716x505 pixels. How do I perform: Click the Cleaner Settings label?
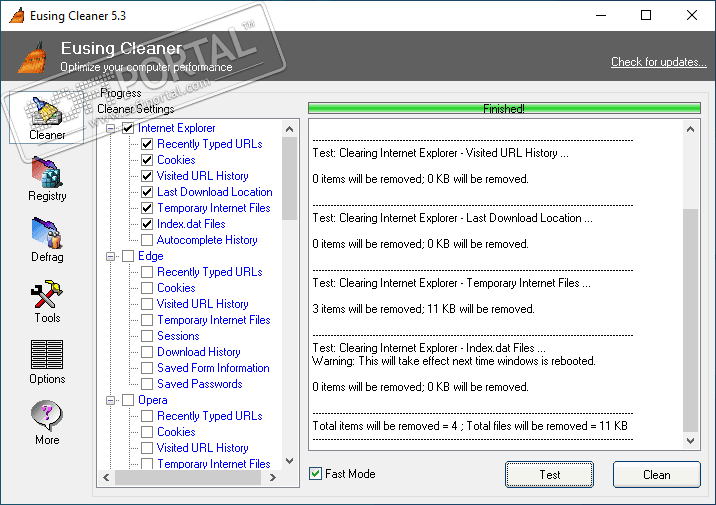pos(136,109)
